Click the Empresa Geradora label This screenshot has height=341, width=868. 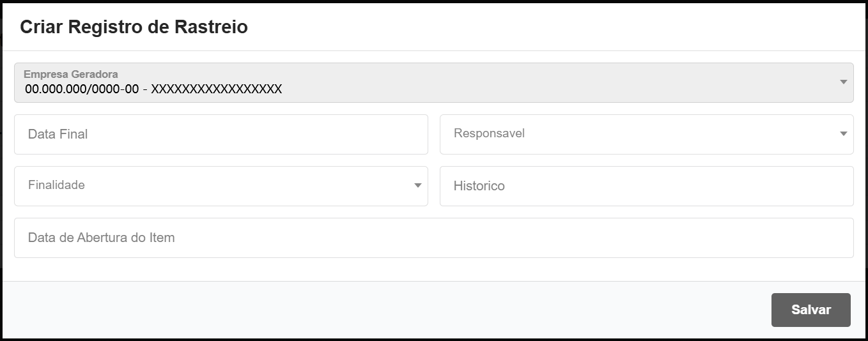tap(70, 74)
